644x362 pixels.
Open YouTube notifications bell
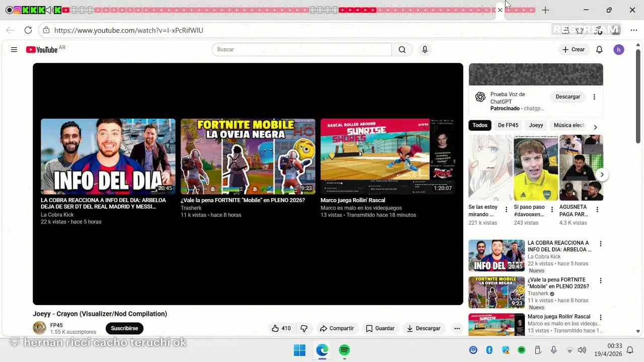tap(599, 49)
